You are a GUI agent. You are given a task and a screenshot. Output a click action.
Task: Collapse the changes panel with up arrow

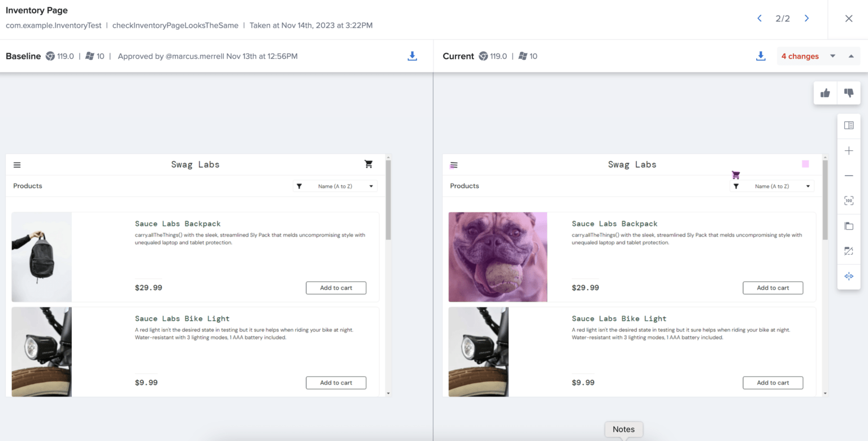tap(851, 56)
